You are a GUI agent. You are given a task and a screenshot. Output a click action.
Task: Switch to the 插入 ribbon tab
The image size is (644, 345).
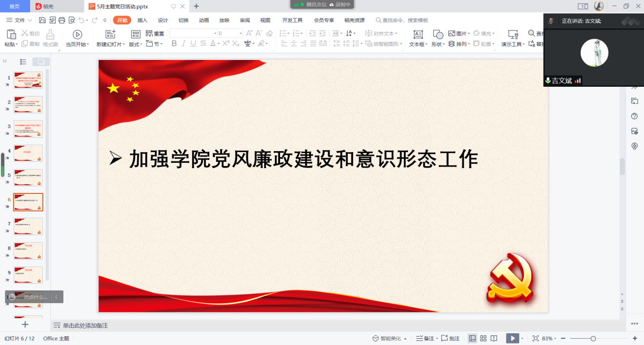142,20
